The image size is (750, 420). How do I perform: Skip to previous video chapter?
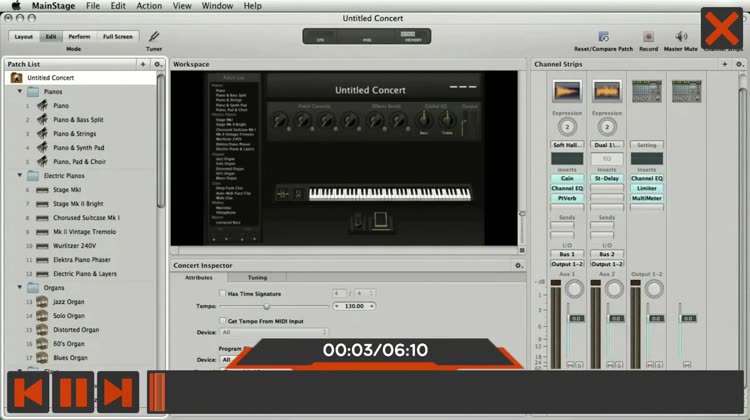(x=28, y=392)
